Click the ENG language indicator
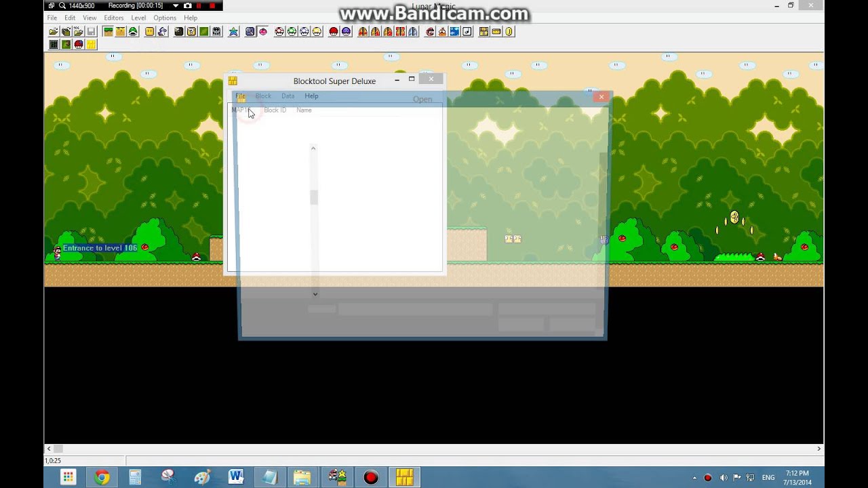The image size is (868, 488). (x=768, y=478)
